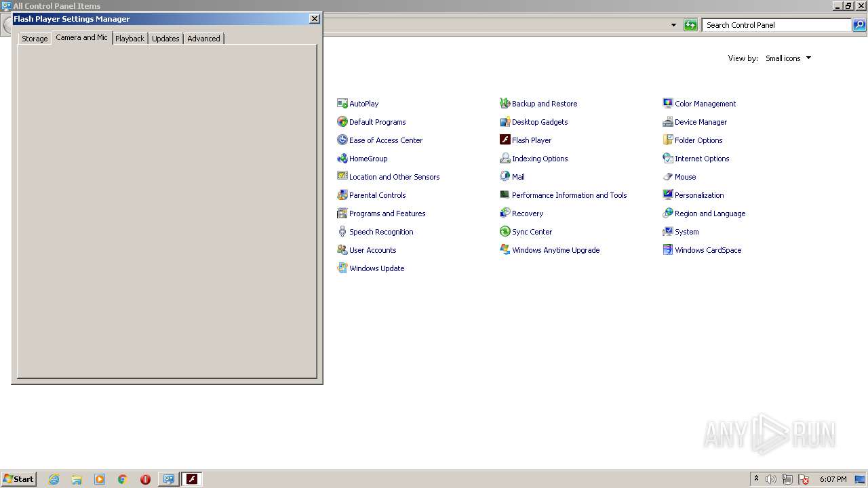Open the network tray icon
Screen dimensions: 868x488
point(787,479)
